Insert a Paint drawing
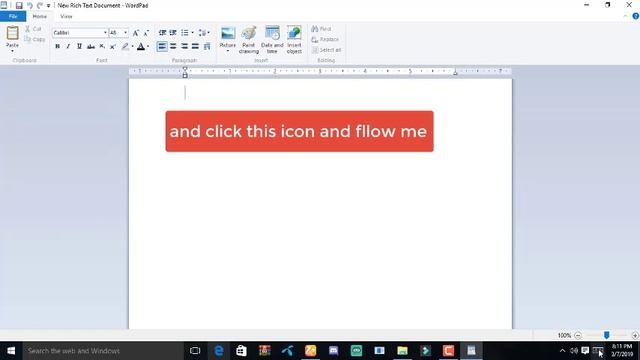Image resolution: width=640 pixels, height=360 pixels. point(249,40)
